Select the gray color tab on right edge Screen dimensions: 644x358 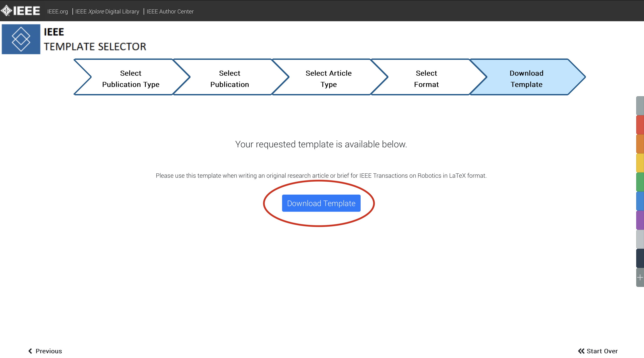[640, 106]
